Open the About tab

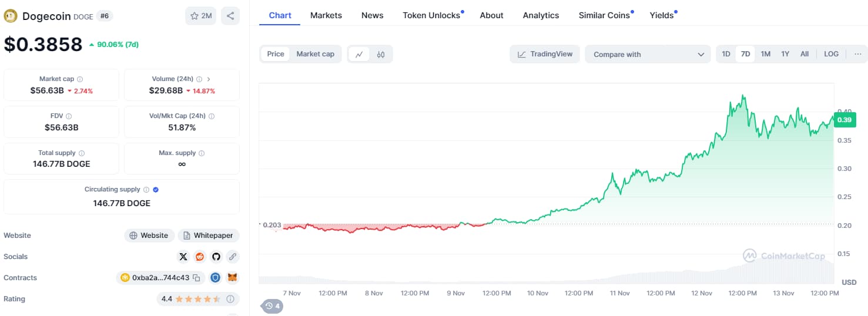(x=491, y=15)
